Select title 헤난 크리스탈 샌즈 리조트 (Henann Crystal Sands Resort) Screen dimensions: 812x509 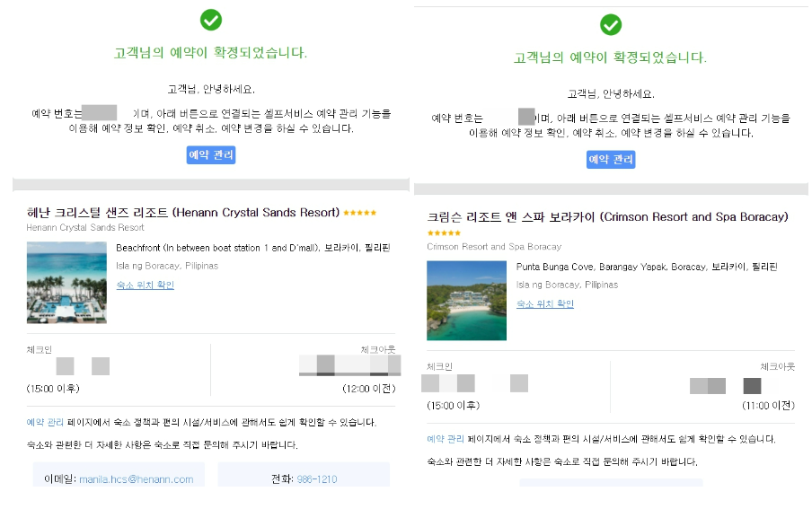[x=183, y=213]
